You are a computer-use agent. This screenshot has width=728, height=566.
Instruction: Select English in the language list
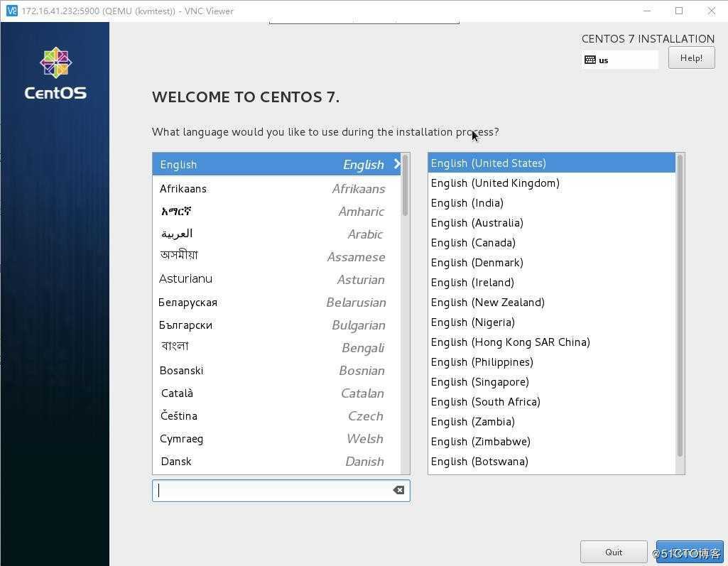(277, 164)
